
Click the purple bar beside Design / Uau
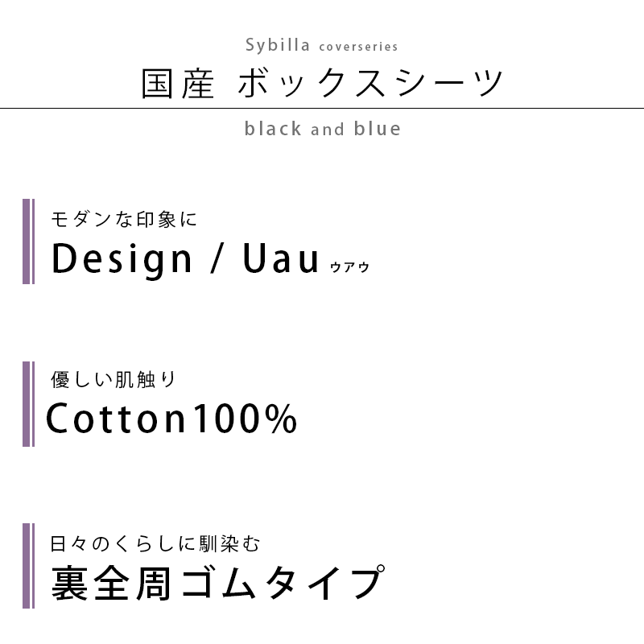pyautogui.click(x=28, y=242)
